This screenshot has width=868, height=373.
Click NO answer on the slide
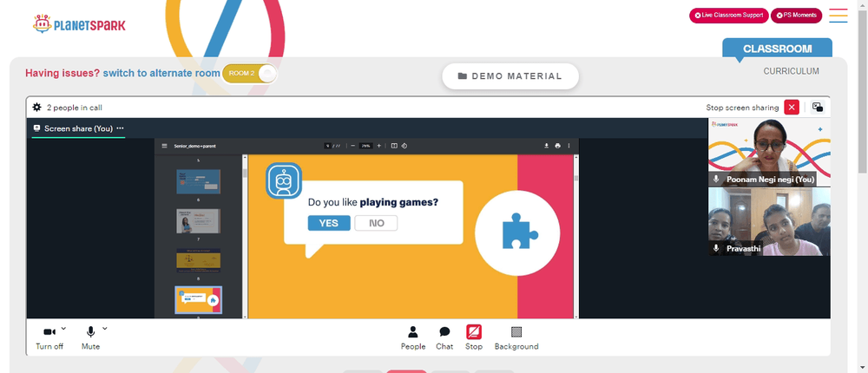[x=377, y=223]
